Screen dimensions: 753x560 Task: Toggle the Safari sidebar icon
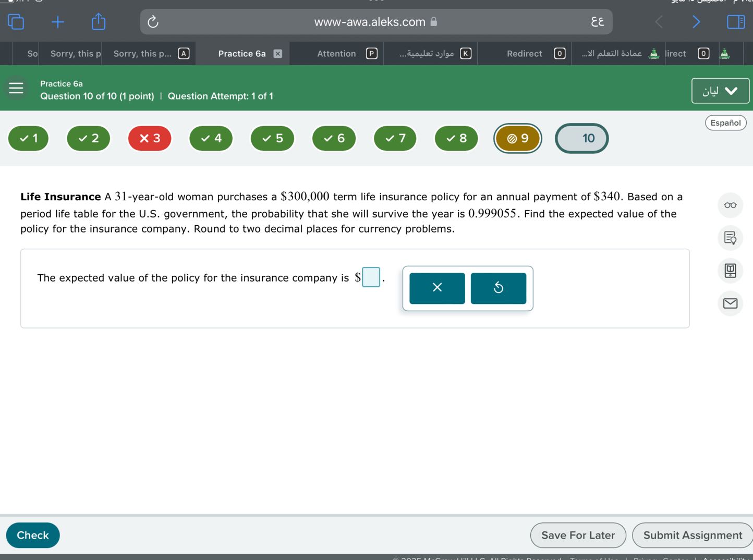pos(736,22)
